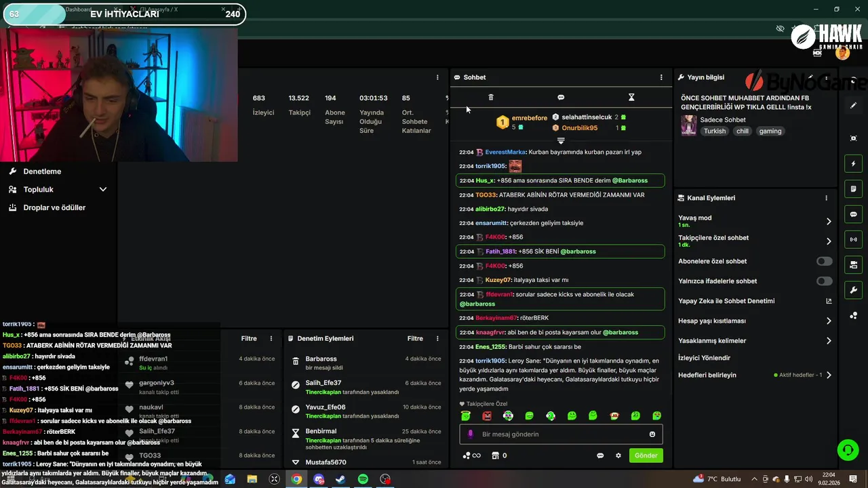Click the channel points infinity balance
868x488 pixels.
pos(471,455)
